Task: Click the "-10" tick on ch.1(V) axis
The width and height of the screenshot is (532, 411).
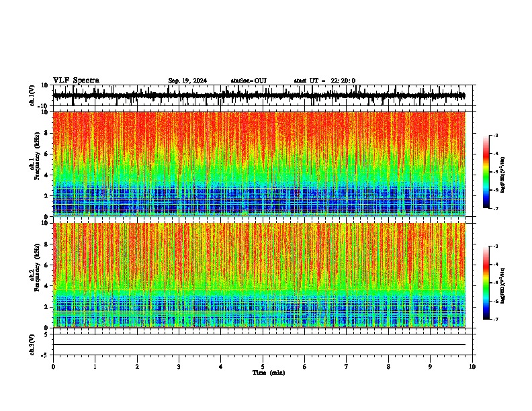Action: pyautogui.click(x=43, y=106)
